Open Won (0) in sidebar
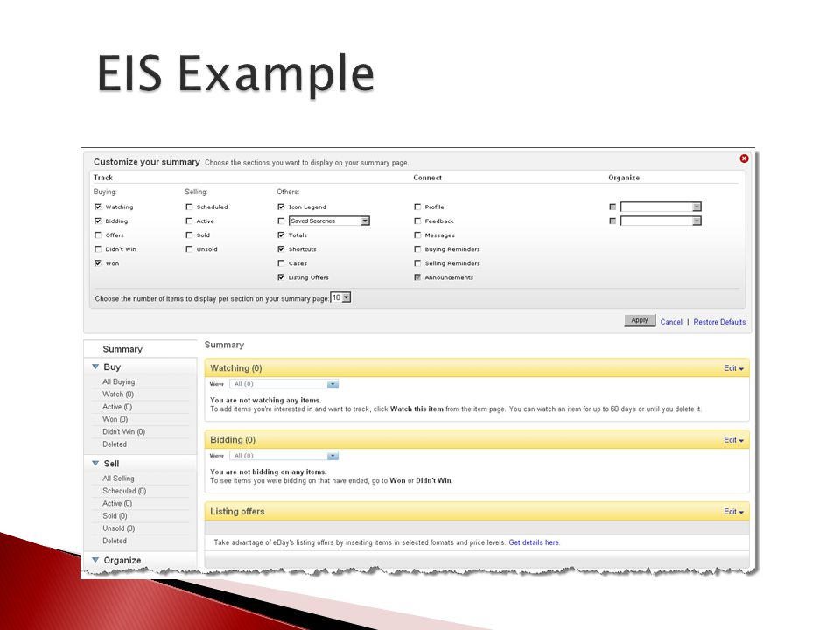840x630 pixels. pos(115,419)
